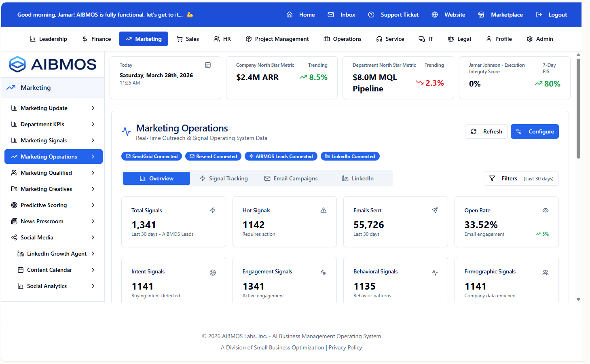Click the Social Media share icon

click(14, 237)
